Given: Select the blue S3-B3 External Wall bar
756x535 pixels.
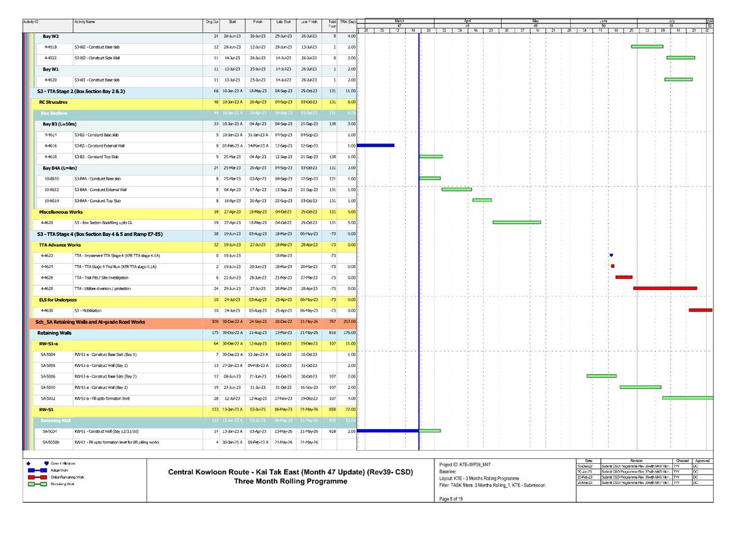Looking at the screenshot, I should tap(375, 145).
